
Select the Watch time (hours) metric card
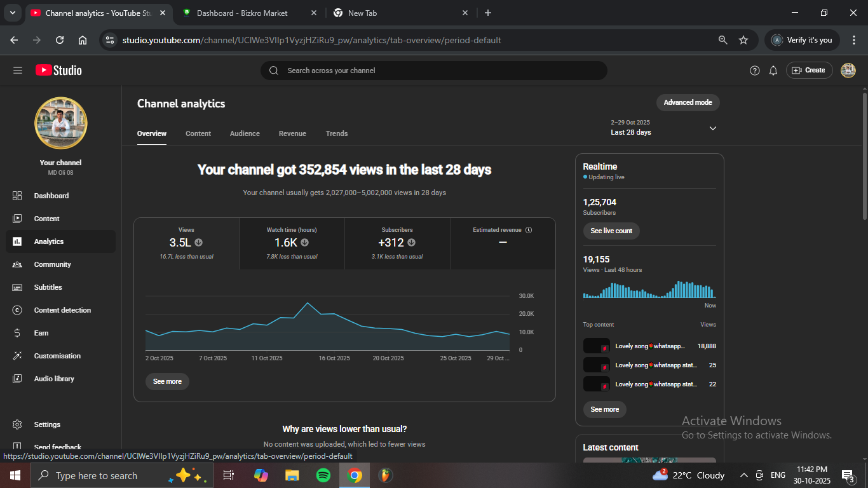292,244
